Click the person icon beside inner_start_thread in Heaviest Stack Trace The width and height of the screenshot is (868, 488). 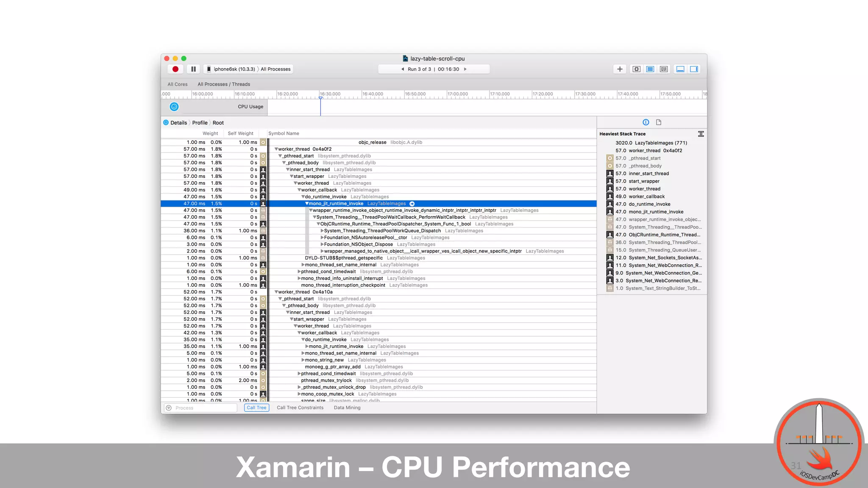[610, 174]
